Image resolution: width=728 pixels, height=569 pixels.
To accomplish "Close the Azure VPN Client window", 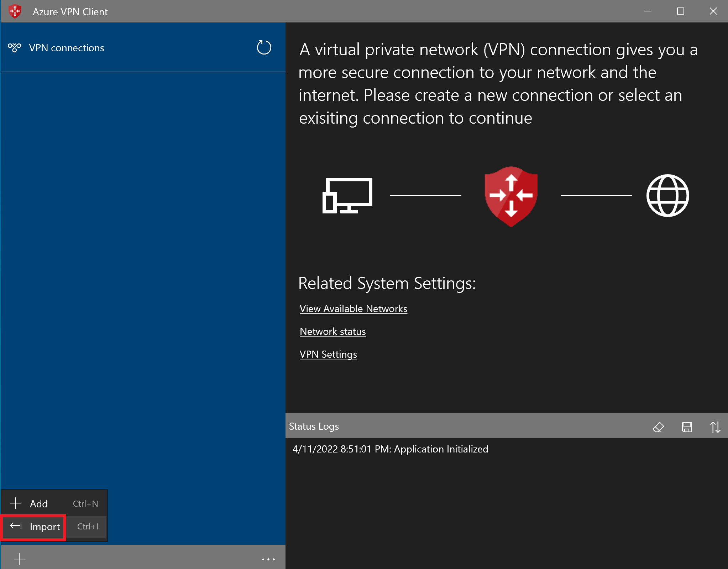I will (713, 11).
